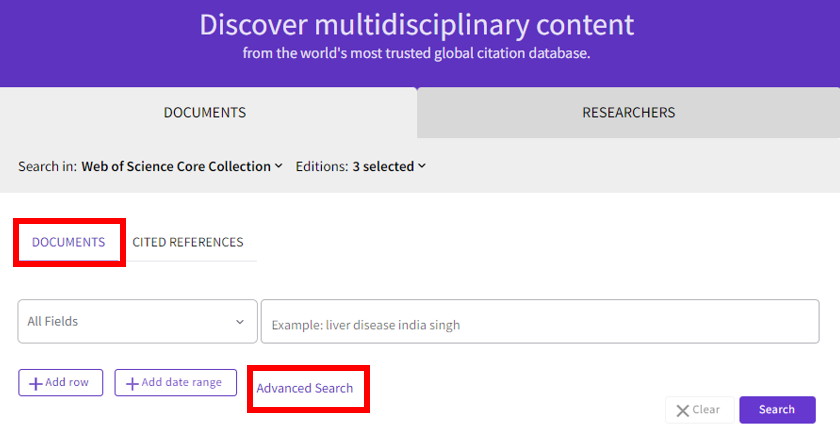This screenshot has height=443, width=840.
Task: Open the CITED REFERENCES tab
Action: (188, 242)
